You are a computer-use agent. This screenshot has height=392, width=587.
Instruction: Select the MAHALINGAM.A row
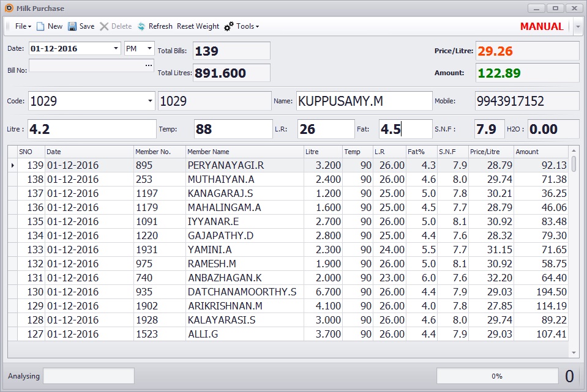288,207
